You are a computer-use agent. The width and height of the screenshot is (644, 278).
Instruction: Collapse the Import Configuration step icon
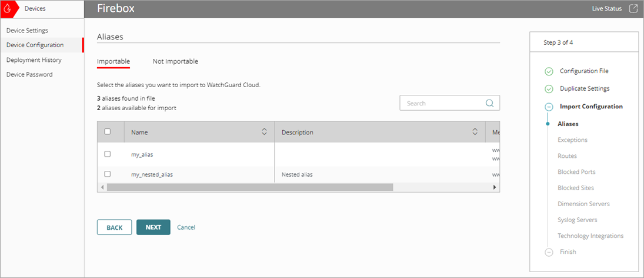click(x=549, y=107)
